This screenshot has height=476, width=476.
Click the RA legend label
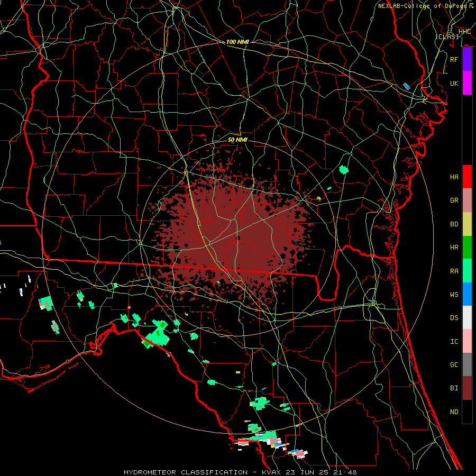[x=454, y=271]
